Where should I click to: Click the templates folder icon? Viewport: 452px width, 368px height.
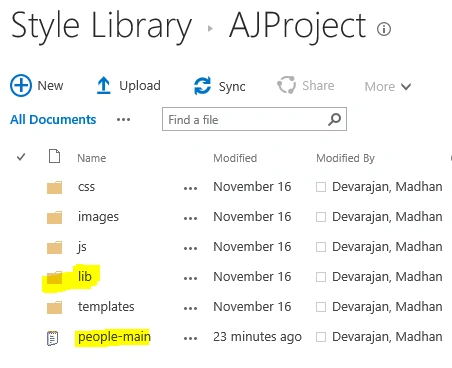pos(54,307)
